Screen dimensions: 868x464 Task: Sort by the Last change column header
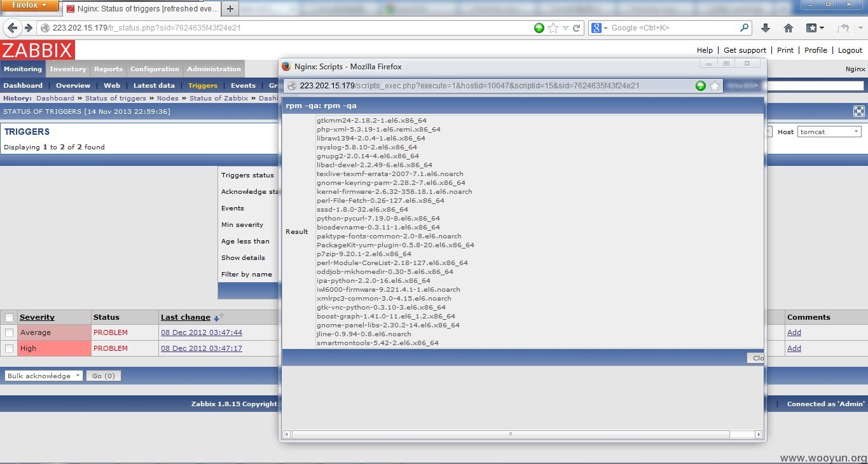[x=186, y=317]
